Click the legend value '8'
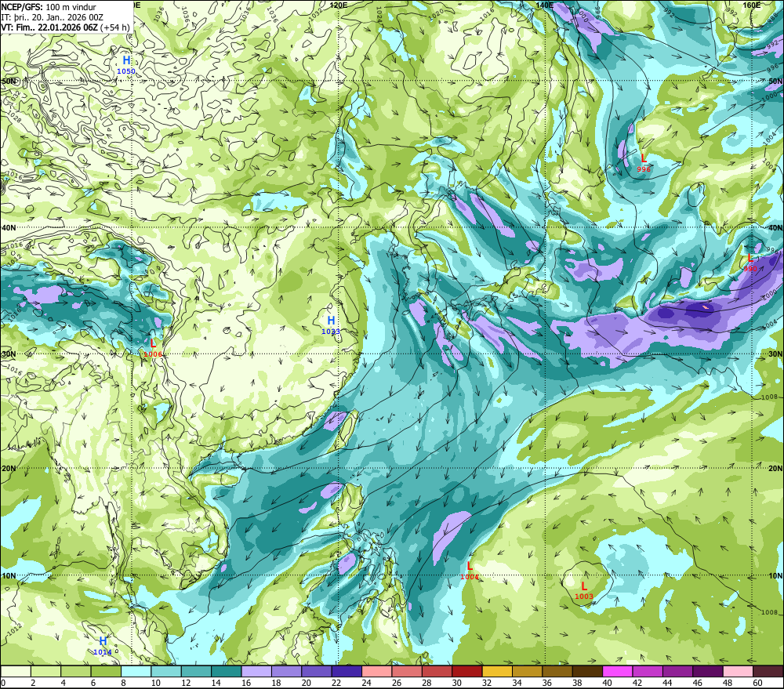 click(x=124, y=683)
